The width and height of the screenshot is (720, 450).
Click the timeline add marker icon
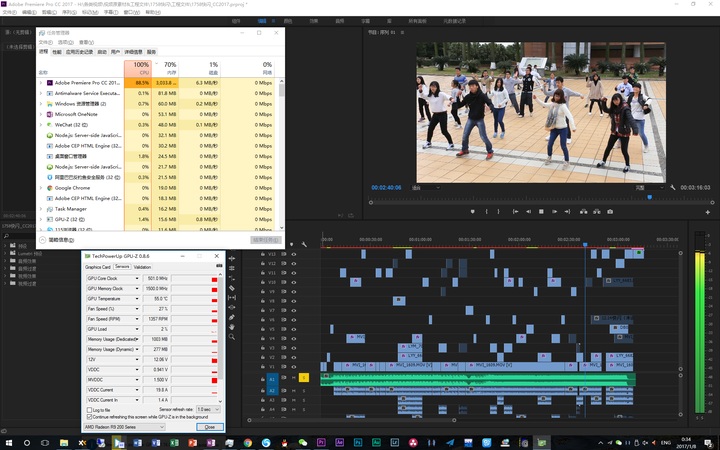point(292,244)
